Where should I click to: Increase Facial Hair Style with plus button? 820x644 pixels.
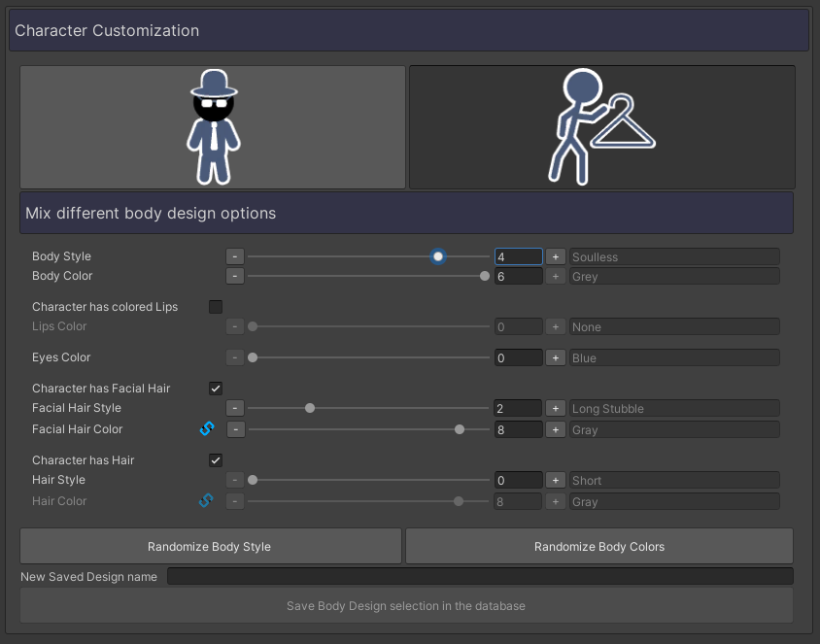point(555,408)
